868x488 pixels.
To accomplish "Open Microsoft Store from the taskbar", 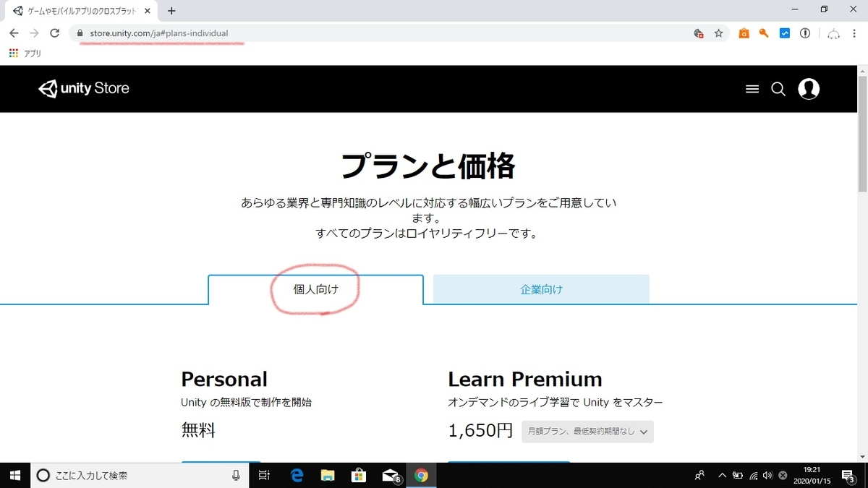I will tap(359, 475).
